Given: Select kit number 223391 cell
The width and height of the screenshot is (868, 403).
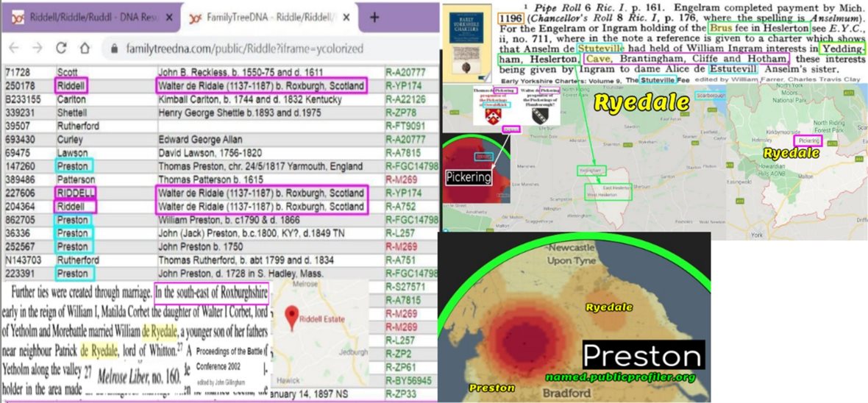Looking at the screenshot, I should (x=19, y=273).
